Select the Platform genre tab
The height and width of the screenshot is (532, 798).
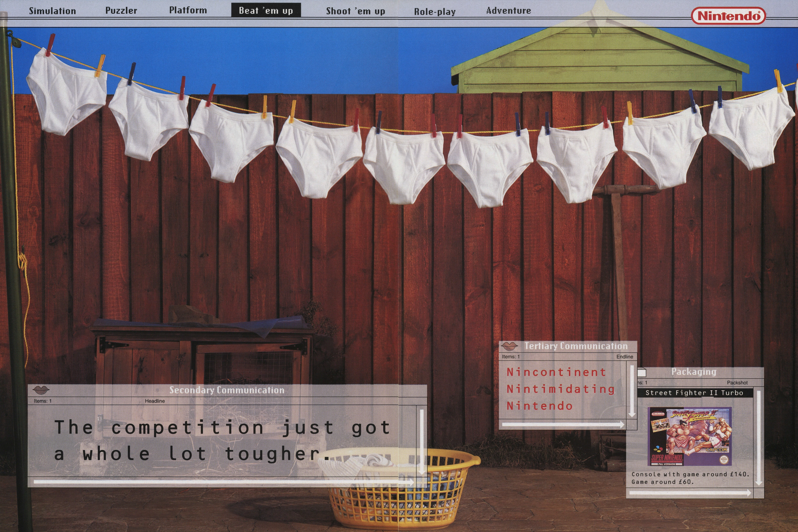click(x=188, y=10)
